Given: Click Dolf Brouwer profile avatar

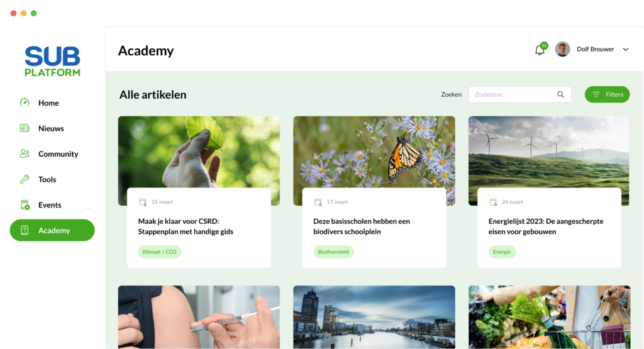Looking at the screenshot, I should 562,49.
